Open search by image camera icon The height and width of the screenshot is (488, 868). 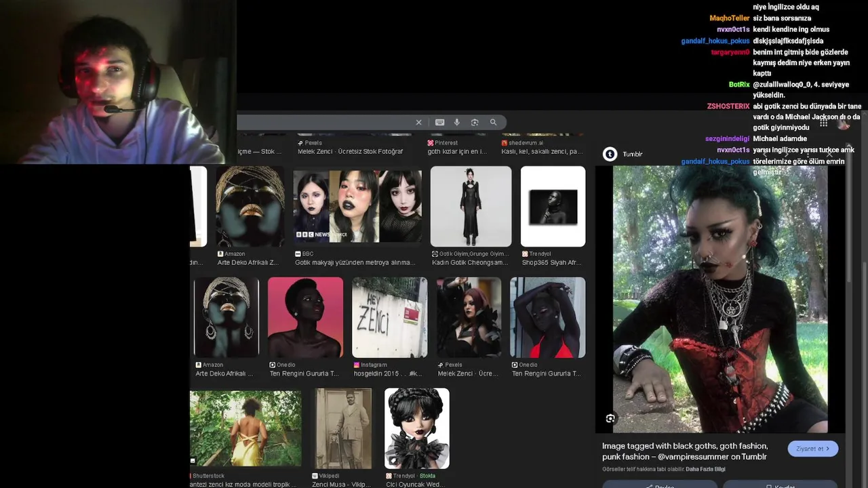pos(475,123)
